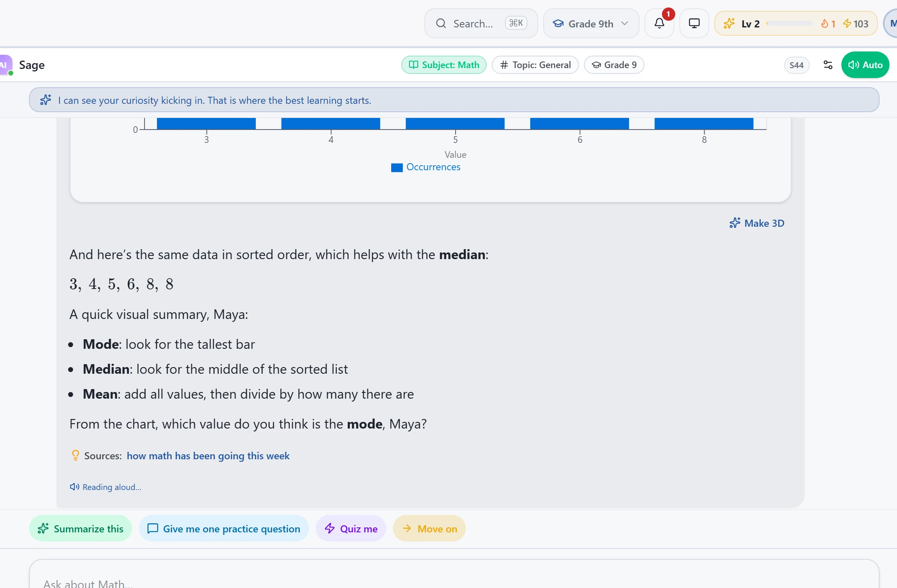897x588 pixels.
Task: Open the chat settings sliders icon
Action: pos(828,65)
